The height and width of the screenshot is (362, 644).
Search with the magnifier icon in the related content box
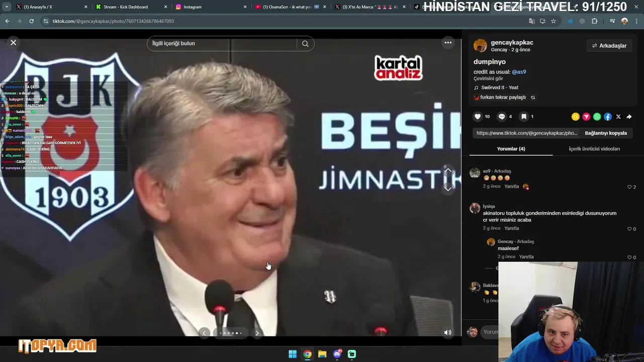[305, 44]
